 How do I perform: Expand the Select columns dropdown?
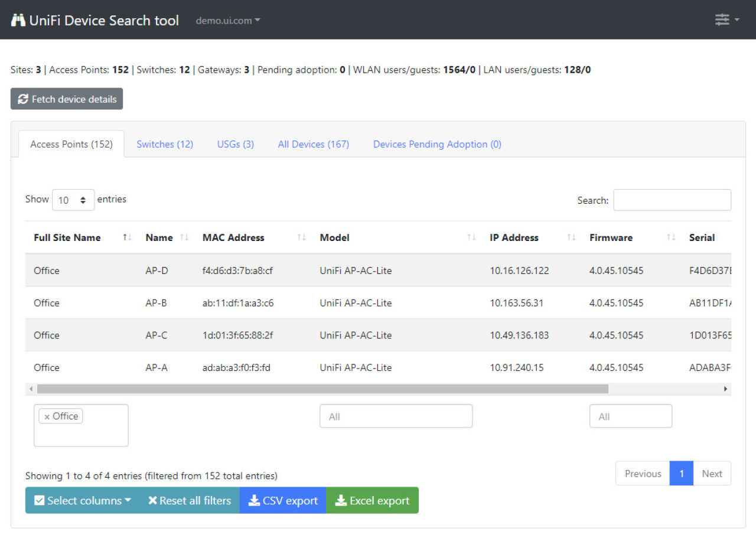coord(82,500)
